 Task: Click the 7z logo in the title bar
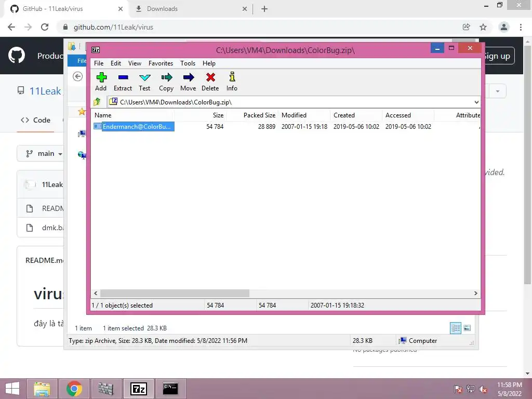[96, 50]
